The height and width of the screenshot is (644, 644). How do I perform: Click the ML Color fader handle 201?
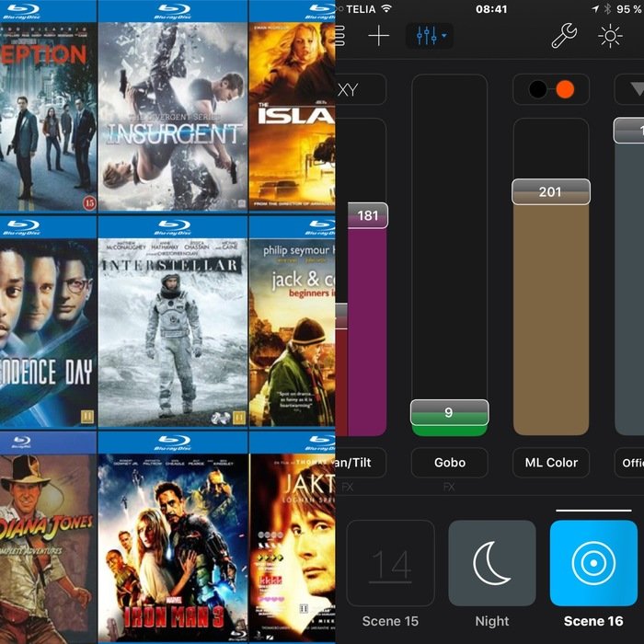click(x=551, y=191)
